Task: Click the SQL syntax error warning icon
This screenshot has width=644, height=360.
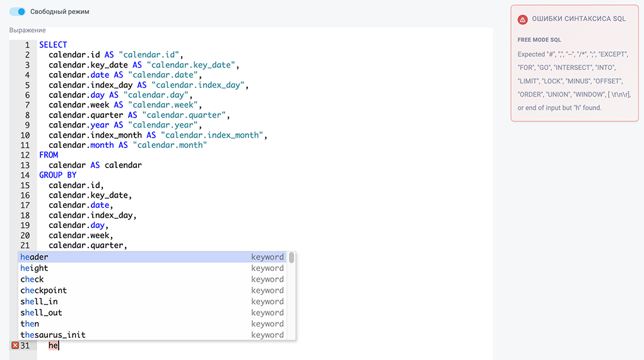Action: 522,19
